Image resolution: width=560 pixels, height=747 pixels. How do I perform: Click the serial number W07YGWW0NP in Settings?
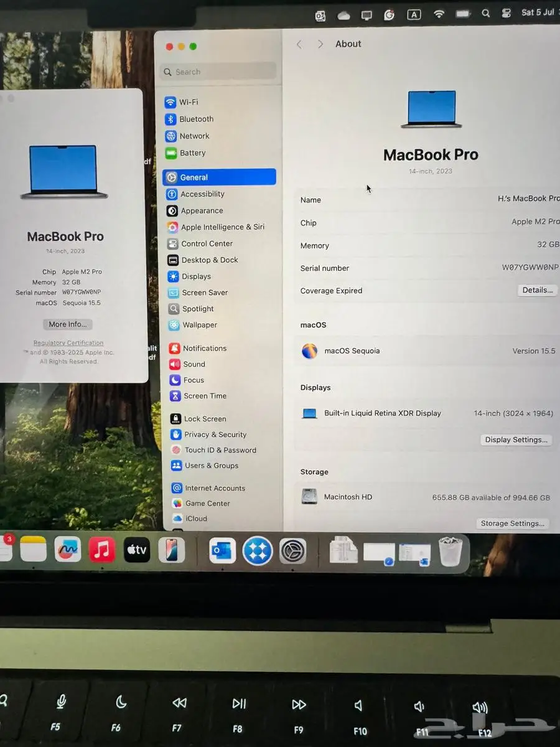point(531,268)
